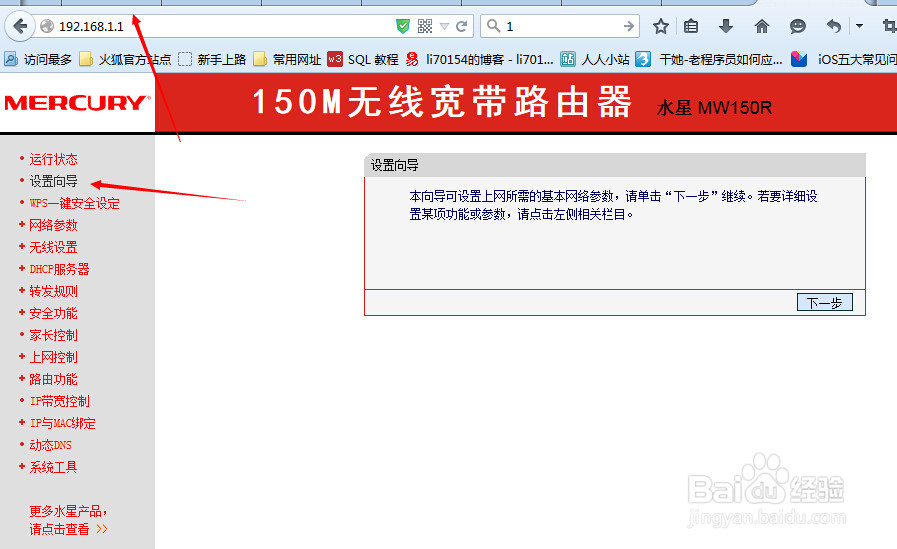Expand 上网控制 menu
The height and width of the screenshot is (549, 897).
pyautogui.click(x=53, y=357)
